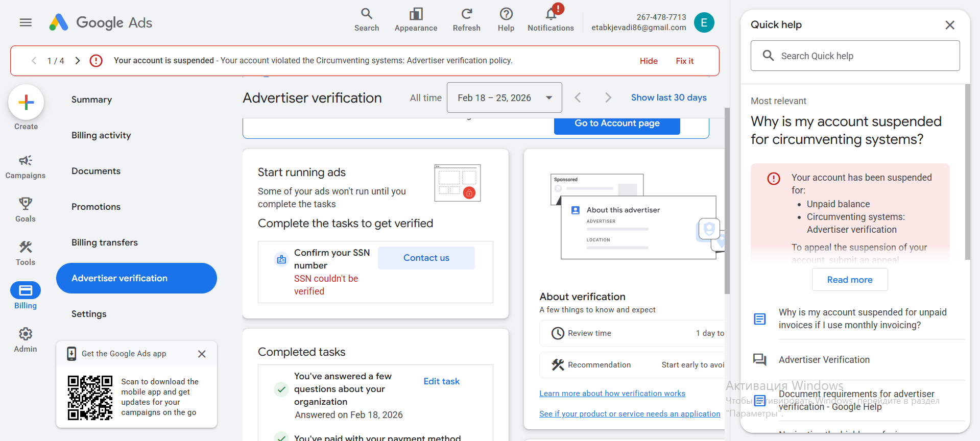980x441 pixels.
Task: Open Summary billing page
Action: tap(91, 100)
